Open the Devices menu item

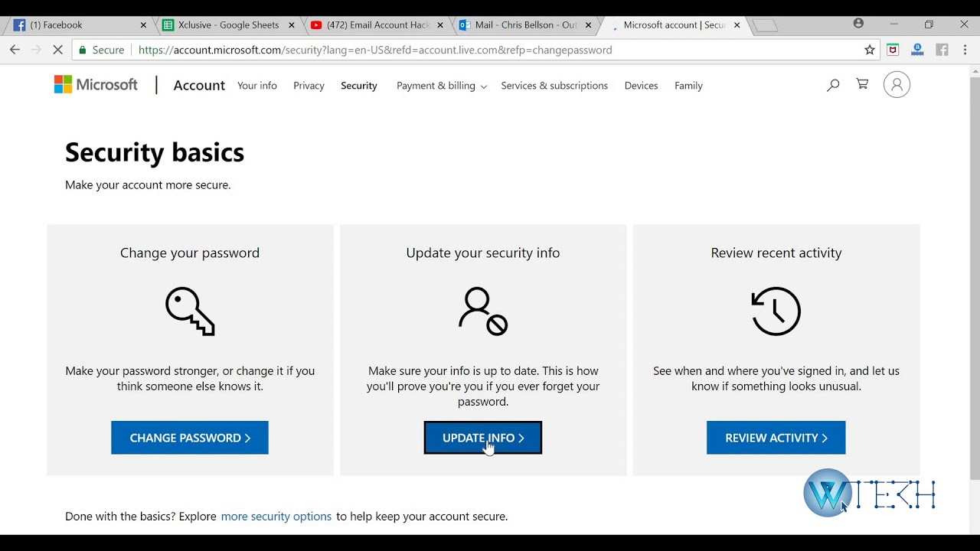pos(641,86)
